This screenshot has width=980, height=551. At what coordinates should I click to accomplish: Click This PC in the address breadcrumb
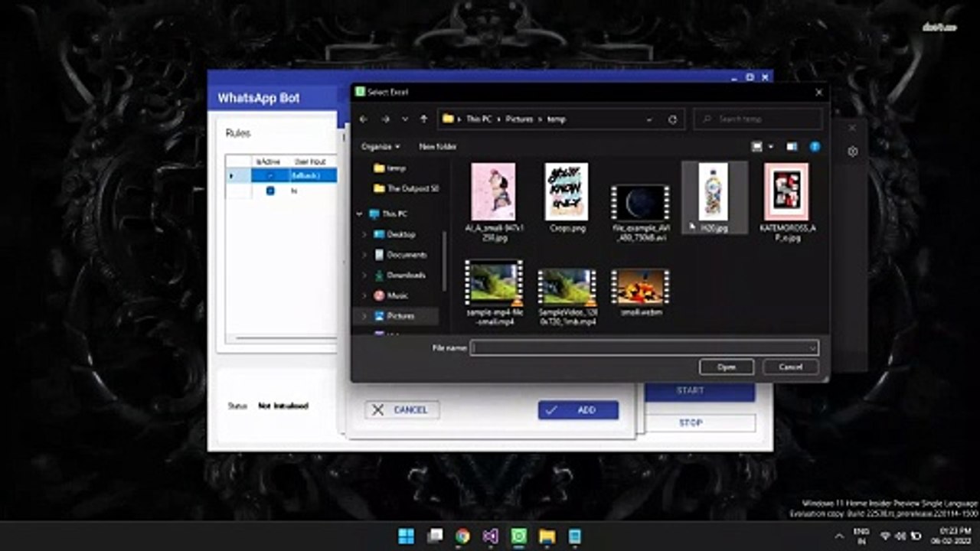click(479, 119)
